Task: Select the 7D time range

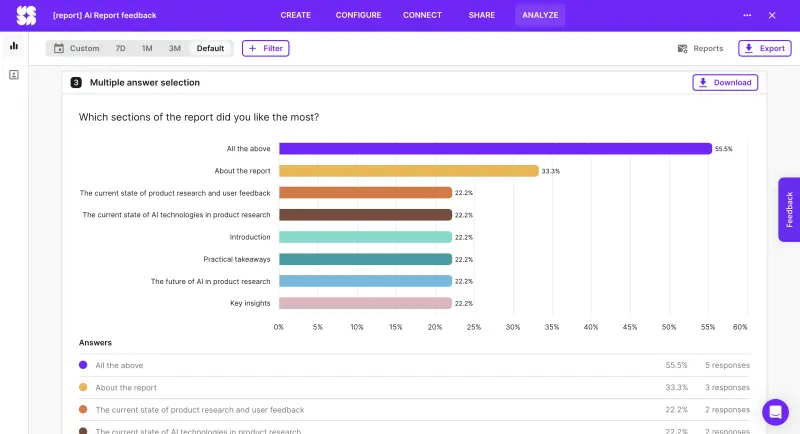Action: (x=120, y=48)
